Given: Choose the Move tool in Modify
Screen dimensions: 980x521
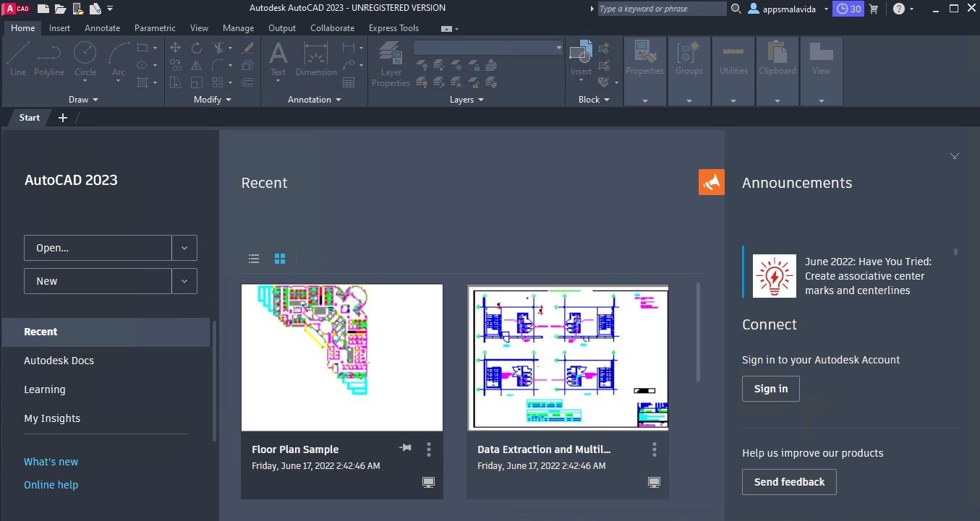Looking at the screenshot, I should (x=175, y=48).
